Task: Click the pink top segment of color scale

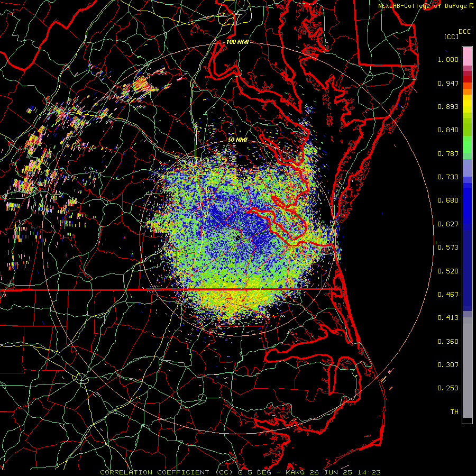Action: pos(467,56)
